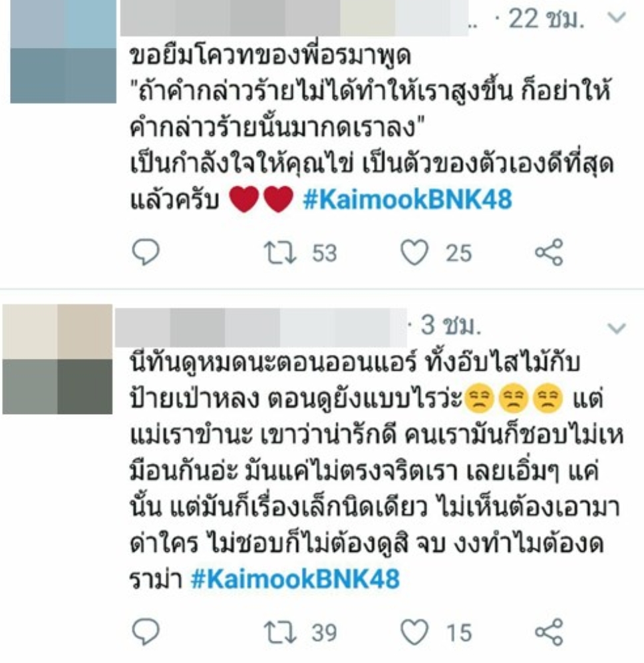Reply to the first tweet
The height and width of the screenshot is (663, 644).
click(146, 252)
